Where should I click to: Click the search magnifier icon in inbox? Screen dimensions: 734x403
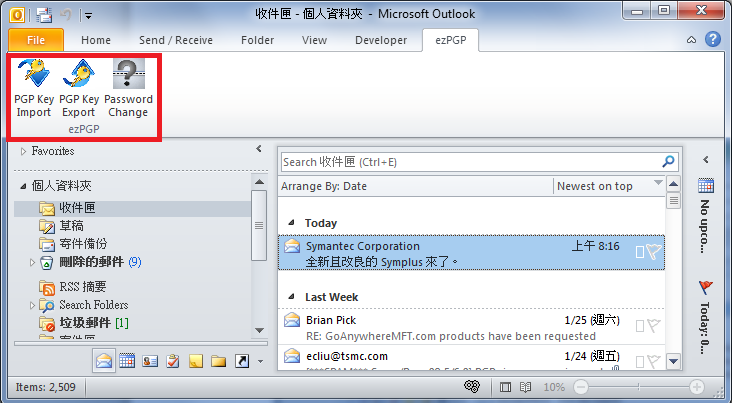[669, 161]
